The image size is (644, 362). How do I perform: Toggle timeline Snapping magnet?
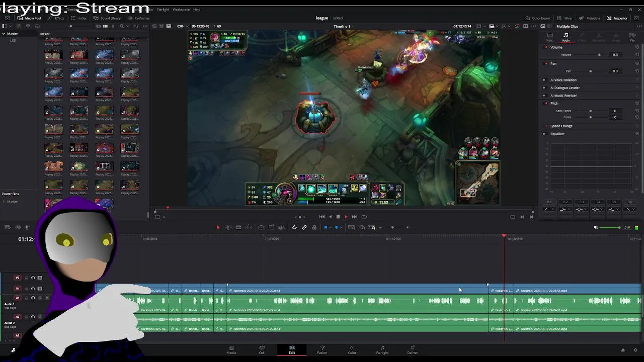pyautogui.click(x=294, y=227)
